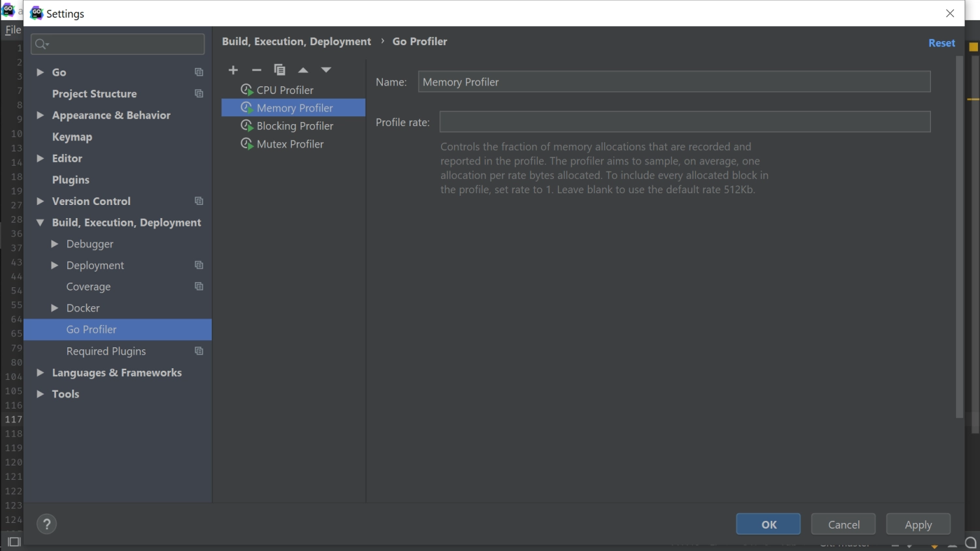
Task: Click Apply to save settings
Action: [x=918, y=524]
